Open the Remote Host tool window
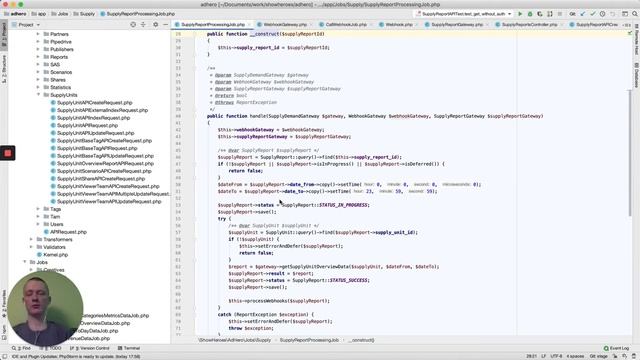 click(x=636, y=40)
